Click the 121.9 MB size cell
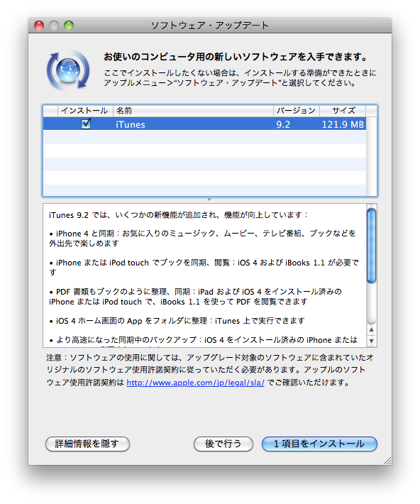 (x=343, y=124)
